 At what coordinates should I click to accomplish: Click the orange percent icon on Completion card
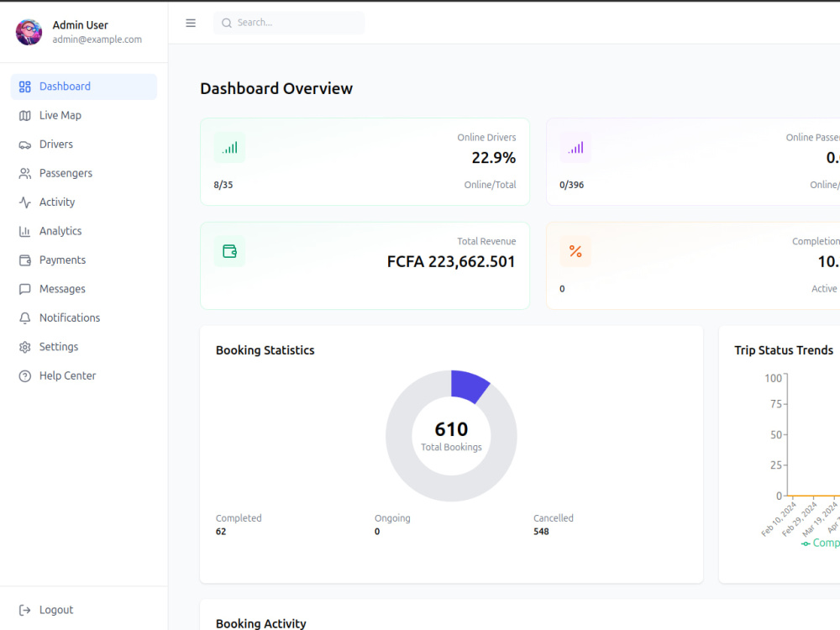576,251
